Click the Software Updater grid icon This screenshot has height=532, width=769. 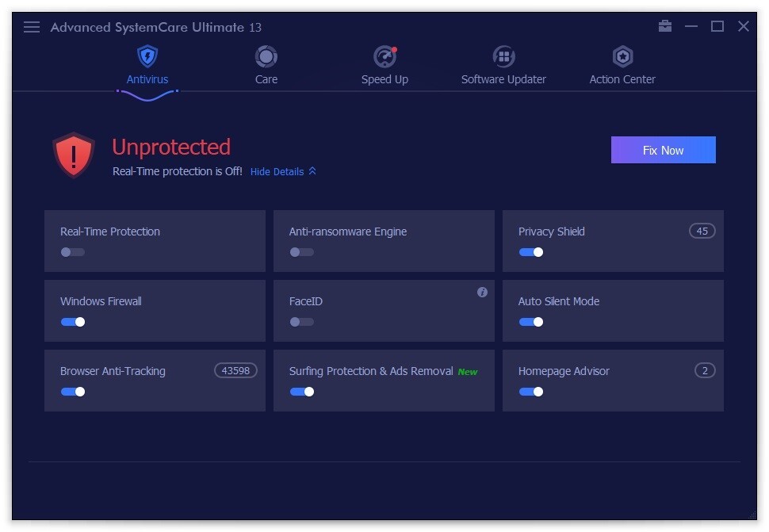[503, 56]
